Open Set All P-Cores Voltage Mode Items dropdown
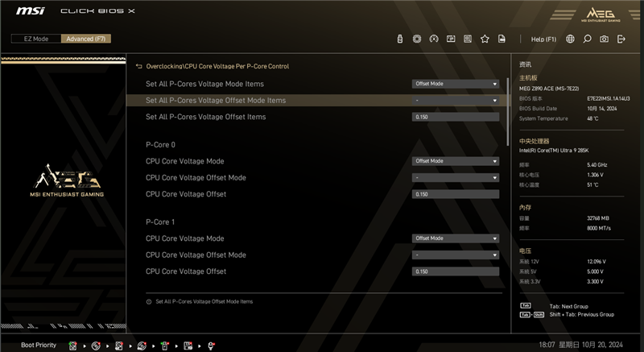The height and width of the screenshot is (352, 644). 456,84
